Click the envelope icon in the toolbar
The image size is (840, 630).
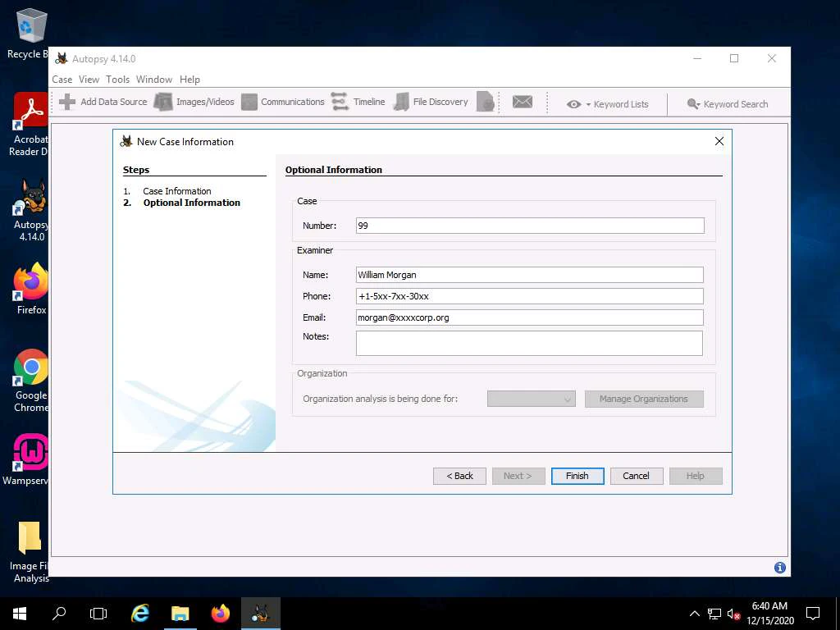[x=523, y=101]
